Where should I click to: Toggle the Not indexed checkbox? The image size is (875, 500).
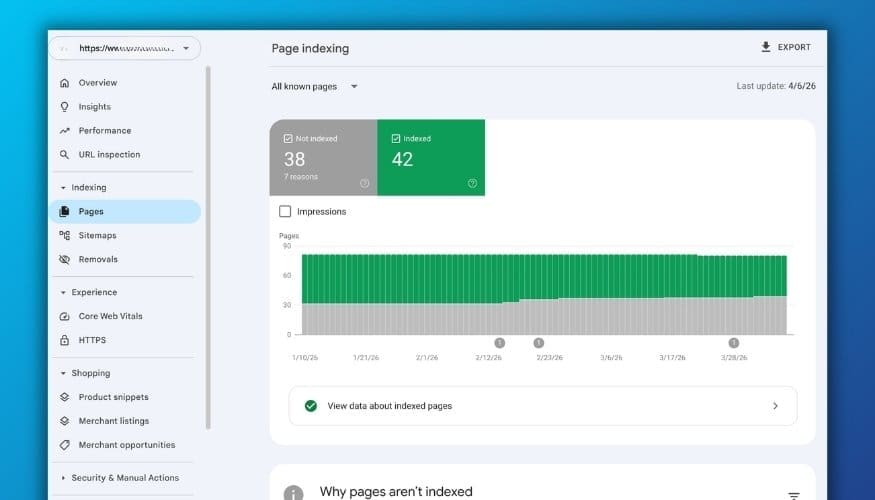288,138
